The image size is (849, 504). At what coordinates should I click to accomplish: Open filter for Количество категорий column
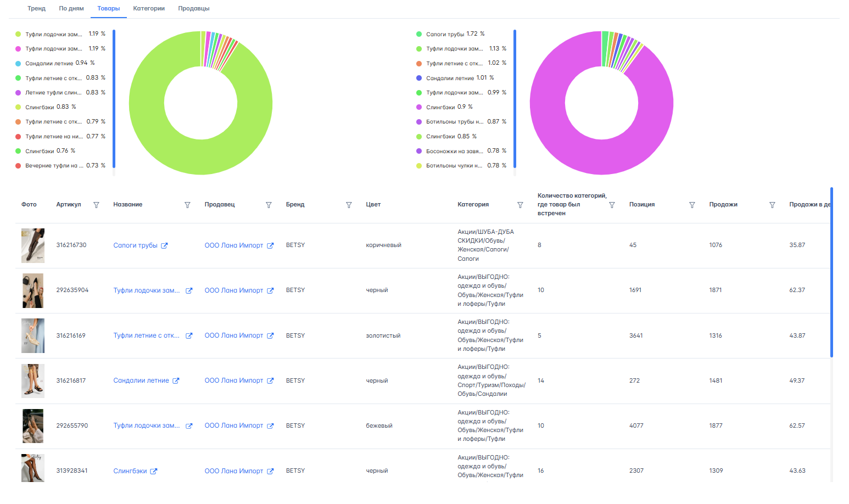[612, 205]
